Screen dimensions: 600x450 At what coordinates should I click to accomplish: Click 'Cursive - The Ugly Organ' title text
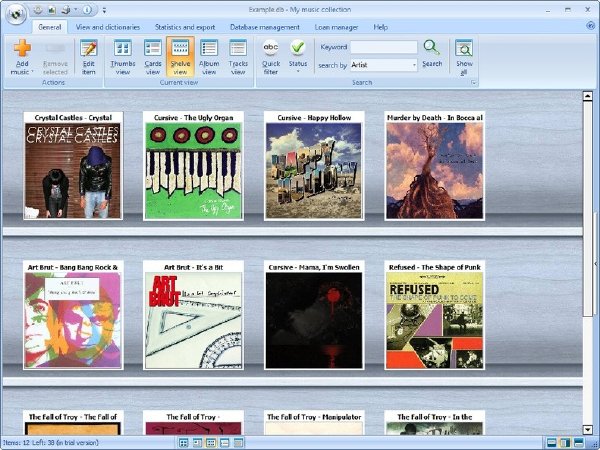point(193,118)
